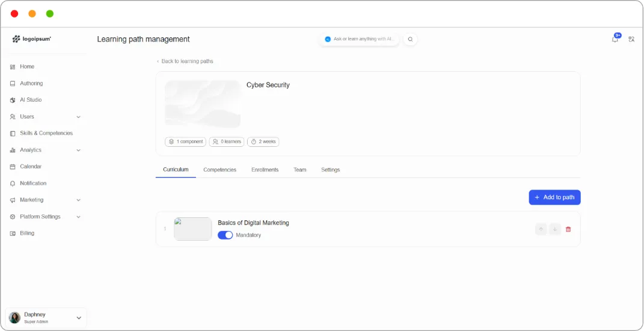The width and height of the screenshot is (644, 331).
Task: Open Daphney's account dropdown chevron
Action: click(x=79, y=318)
